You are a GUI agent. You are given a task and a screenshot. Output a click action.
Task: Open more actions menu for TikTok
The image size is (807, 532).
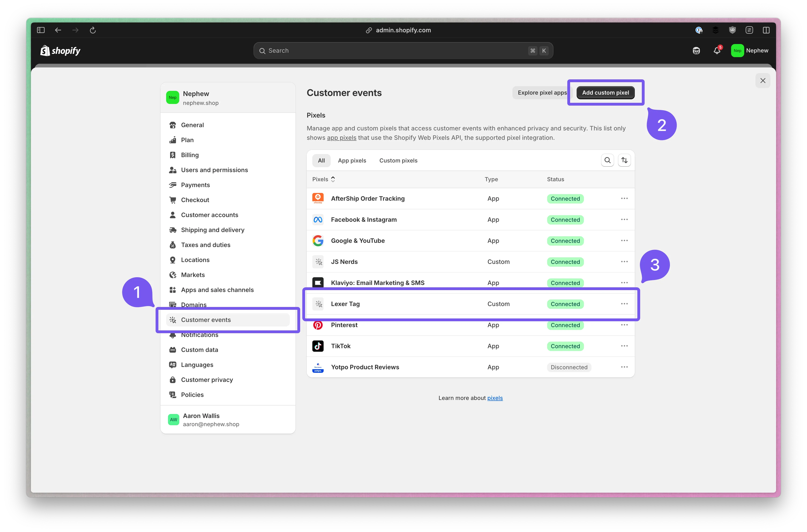tap(624, 346)
